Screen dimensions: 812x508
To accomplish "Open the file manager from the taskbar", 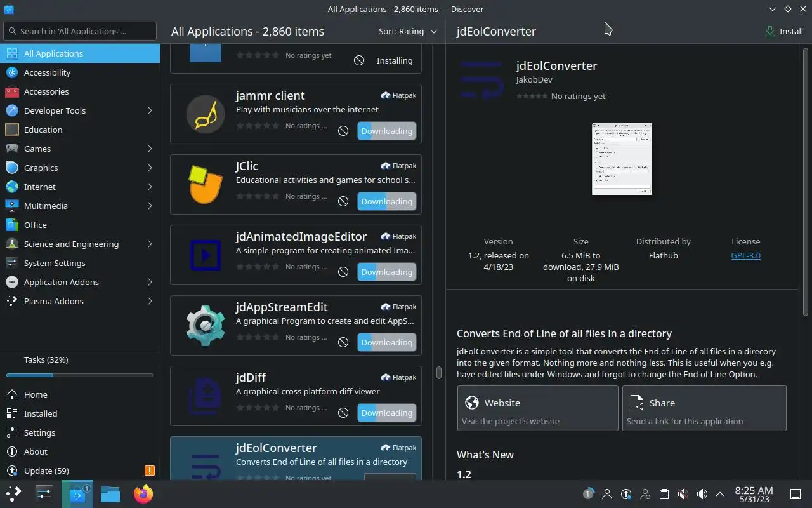I will coord(110,494).
